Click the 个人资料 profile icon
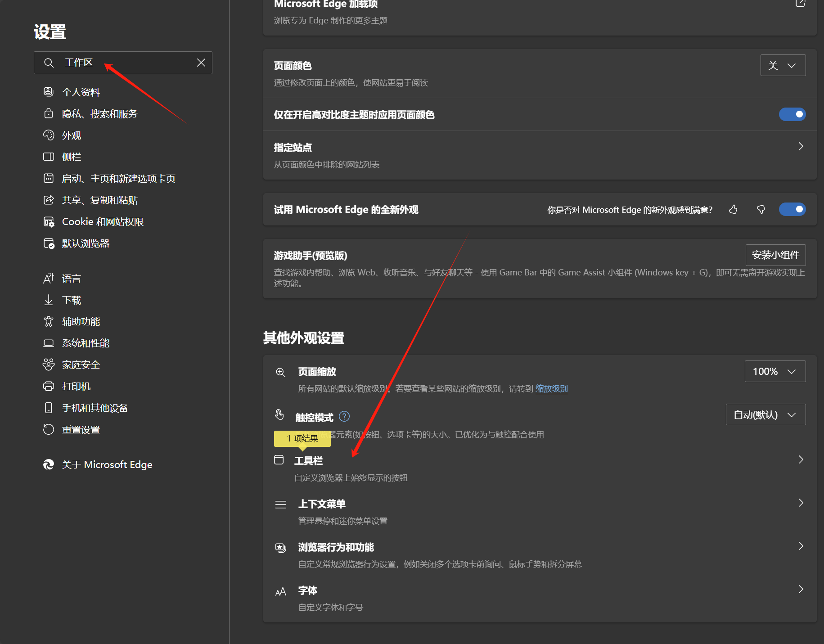The image size is (824, 644). tap(49, 92)
